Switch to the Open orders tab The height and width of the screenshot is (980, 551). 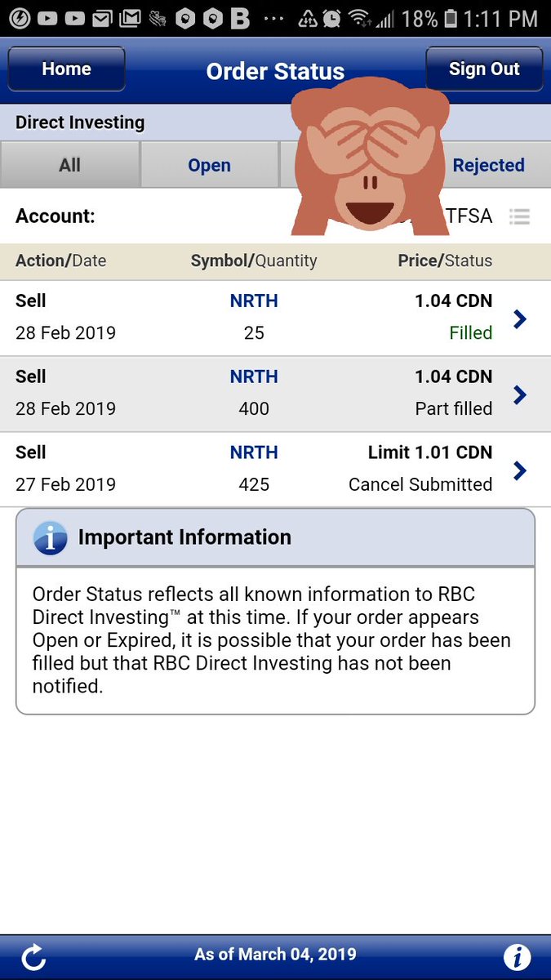click(x=209, y=165)
